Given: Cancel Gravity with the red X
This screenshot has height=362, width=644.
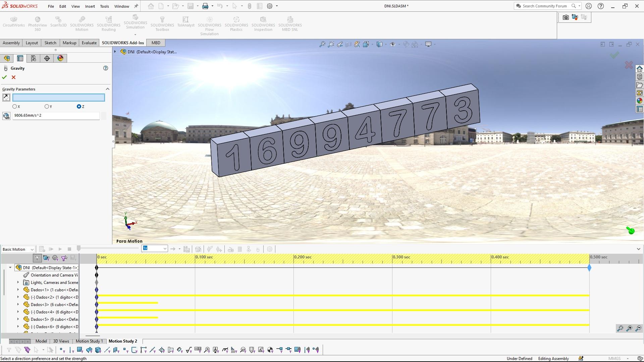Looking at the screenshot, I should click(14, 77).
